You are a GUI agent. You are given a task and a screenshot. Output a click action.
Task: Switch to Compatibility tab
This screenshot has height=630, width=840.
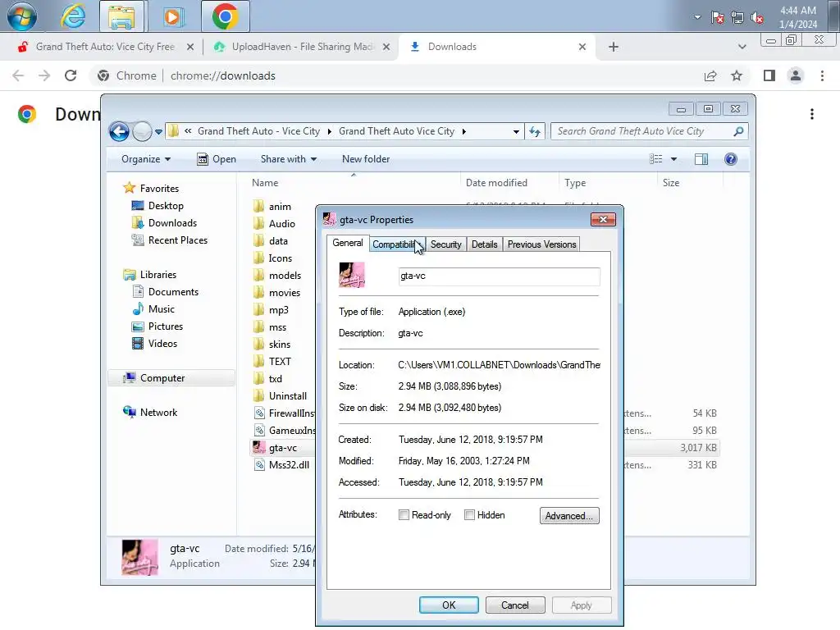coord(397,244)
